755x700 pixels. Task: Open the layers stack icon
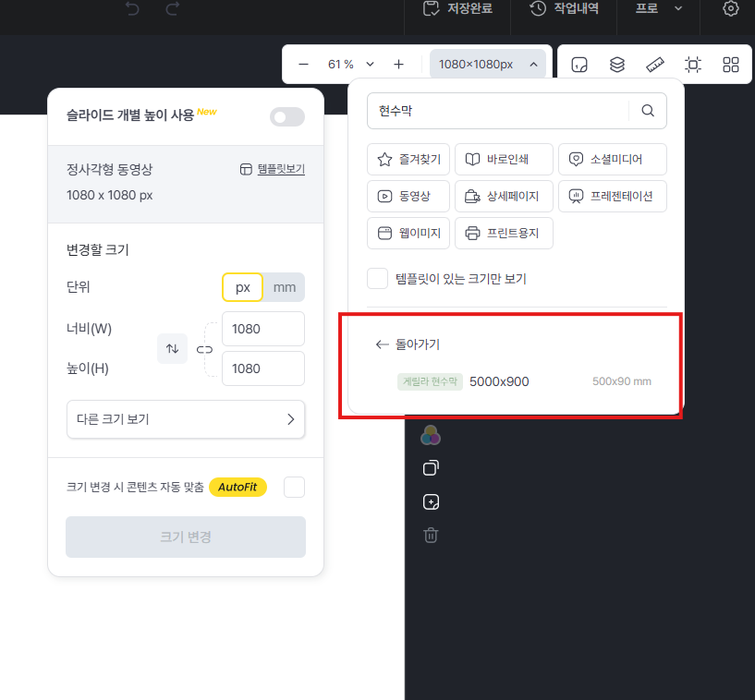click(x=616, y=65)
